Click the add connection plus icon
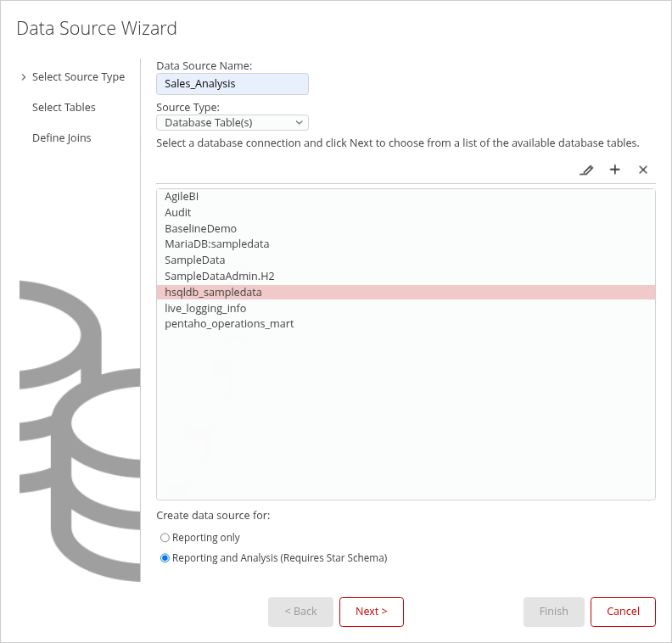The height and width of the screenshot is (643, 672). click(615, 170)
